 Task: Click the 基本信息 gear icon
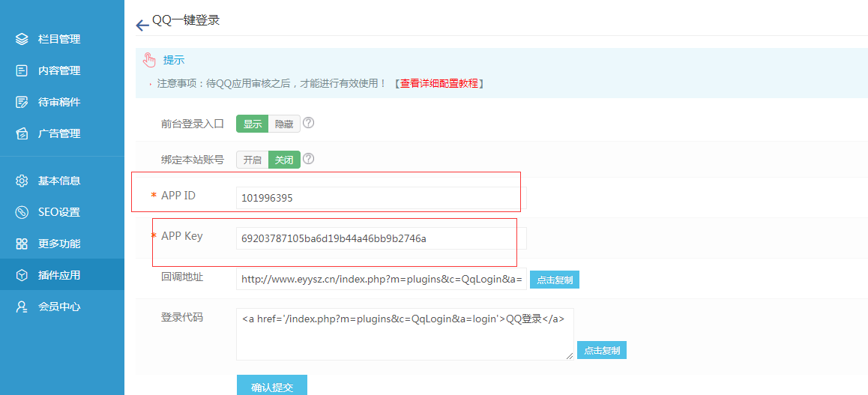[x=22, y=181]
